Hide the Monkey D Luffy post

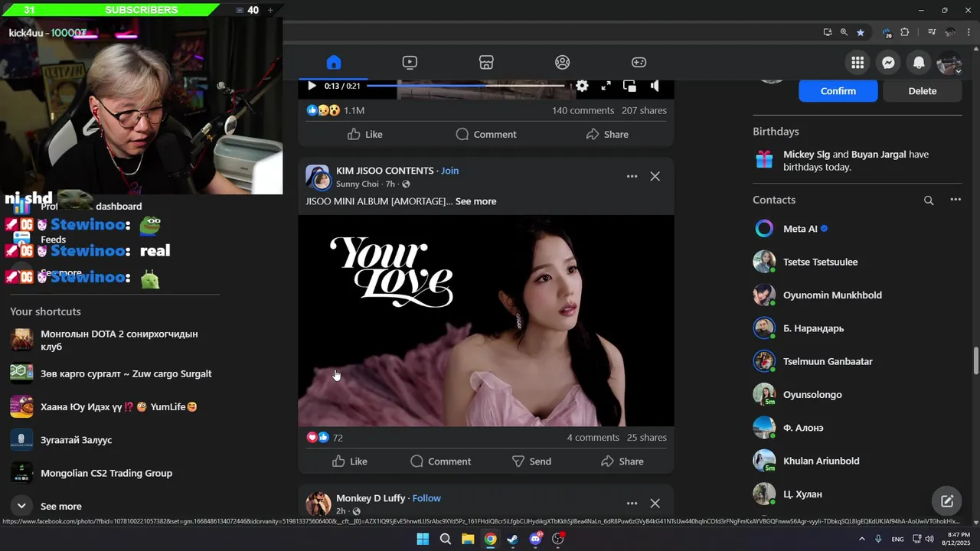(x=655, y=503)
